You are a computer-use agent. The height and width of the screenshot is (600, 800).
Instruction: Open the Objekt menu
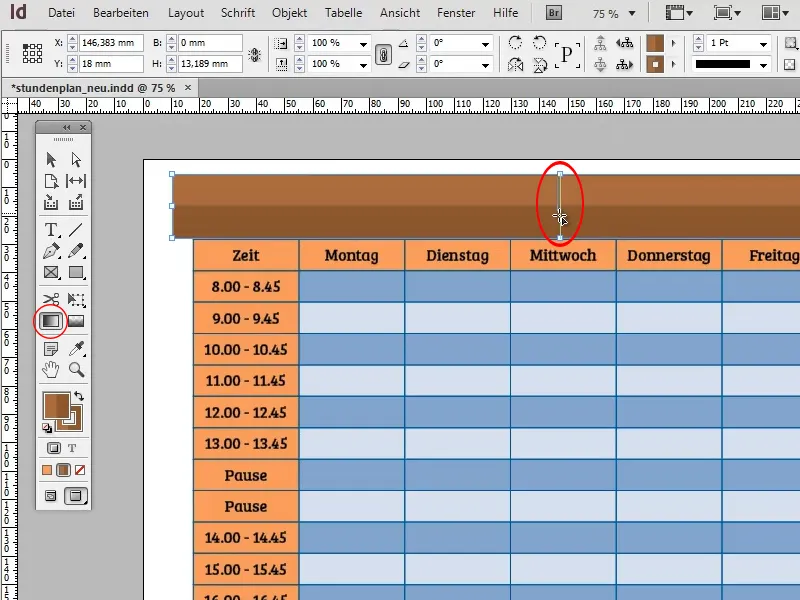pyautogui.click(x=289, y=13)
